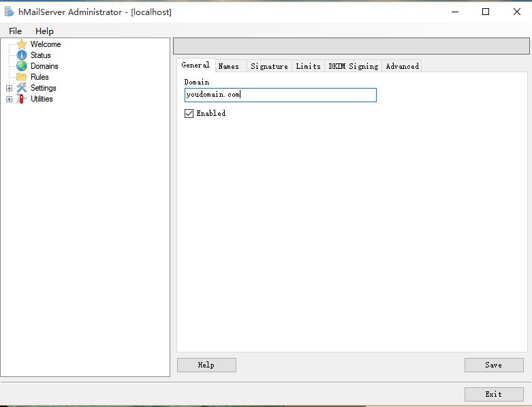The height and width of the screenshot is (407, 532).
Task: Open the Help menu
Action: (44, 31)
